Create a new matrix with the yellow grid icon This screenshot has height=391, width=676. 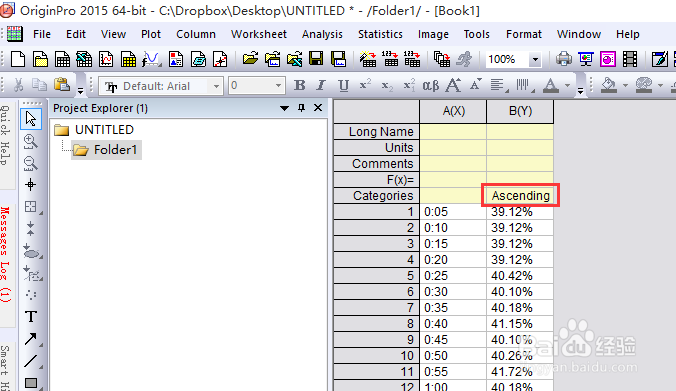128,59
